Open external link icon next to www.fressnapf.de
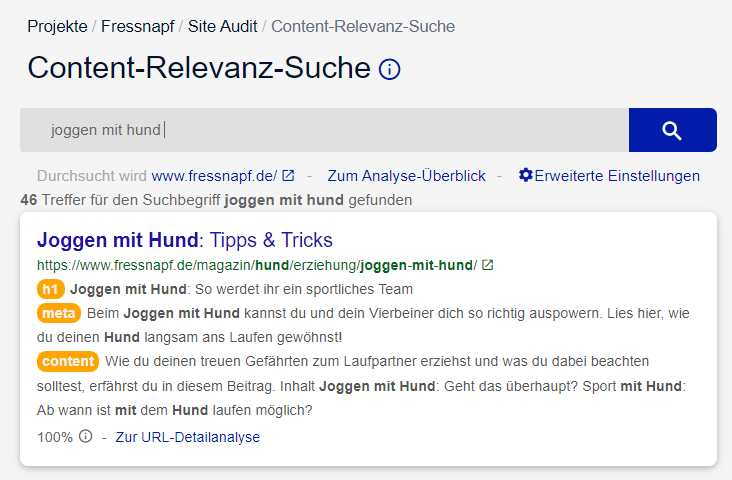The height and width of the screenshot is (480, 732). (x=289, y=176)
